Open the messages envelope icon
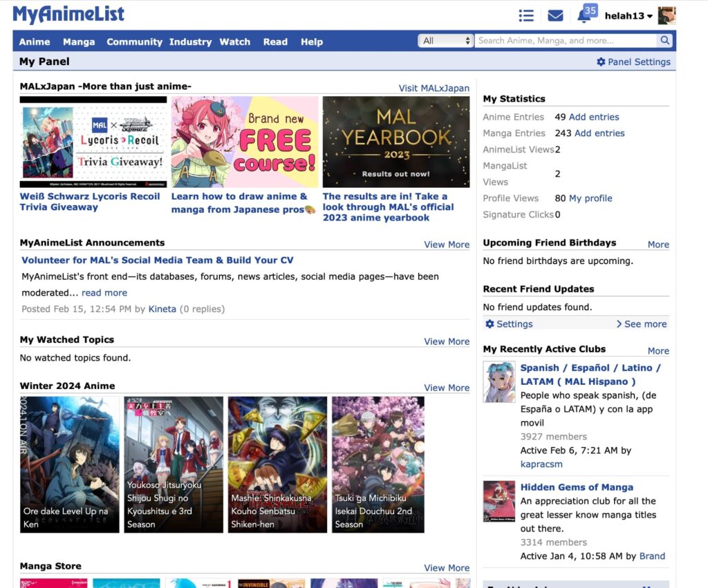 [x=555, y=15]
